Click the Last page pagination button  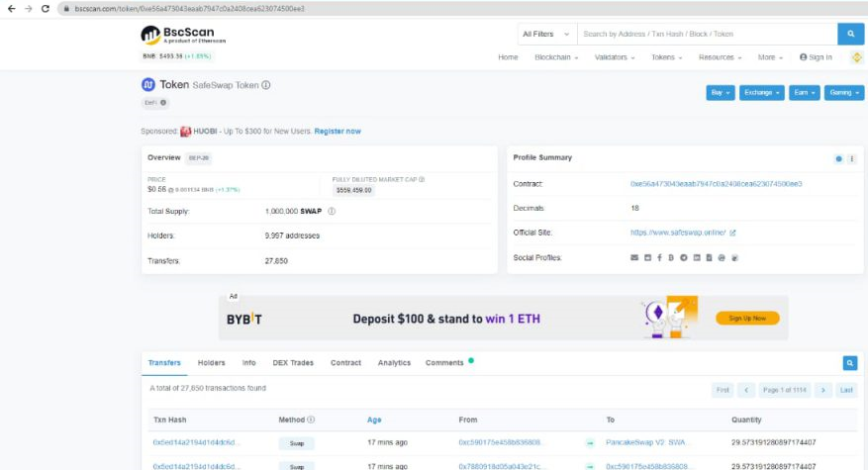[846, 390]
